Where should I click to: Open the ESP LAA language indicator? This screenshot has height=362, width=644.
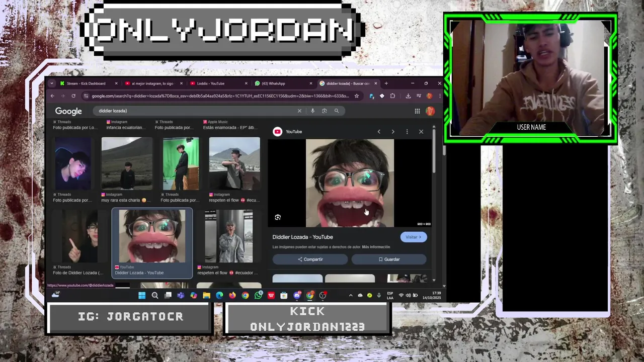(x=390, y=296)
